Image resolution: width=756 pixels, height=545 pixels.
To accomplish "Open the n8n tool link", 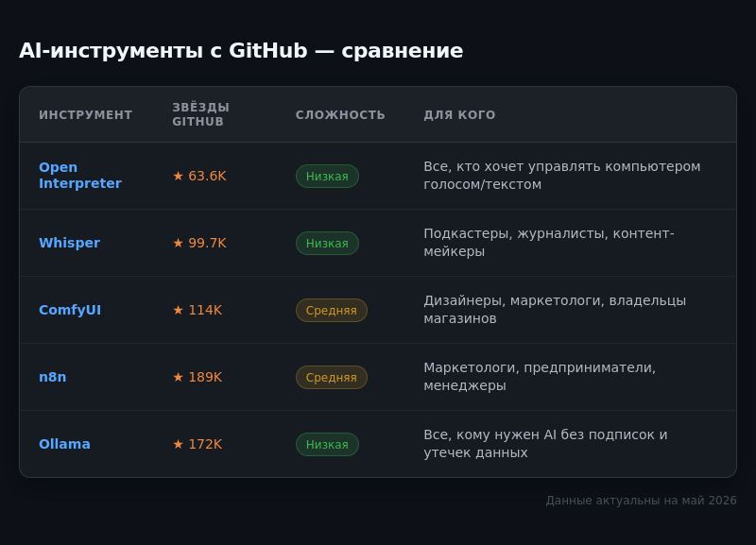I will pyautogui.click(x=53, y=377).
